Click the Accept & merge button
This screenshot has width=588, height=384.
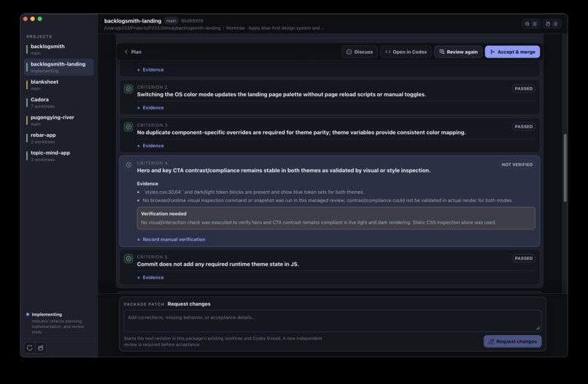click(x=512, y=52)
